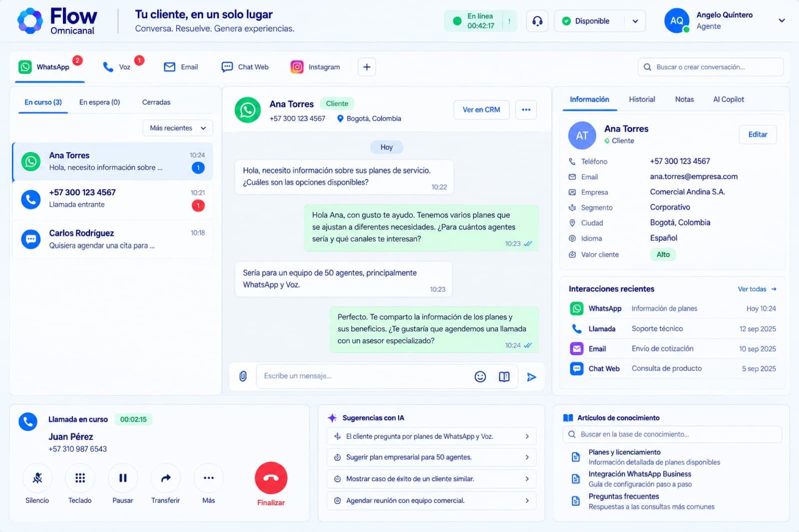Open the emoji picker in message box
The image size is (799, 532).
480,377
